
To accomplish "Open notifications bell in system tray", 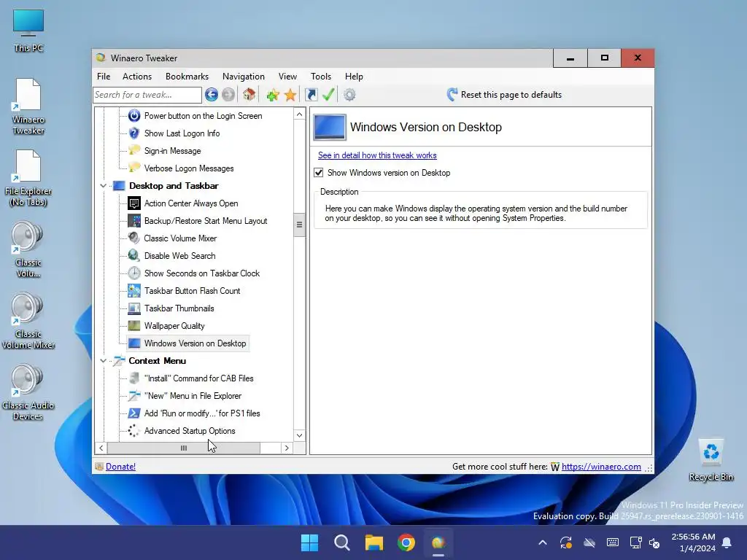I will click(727, 542).
